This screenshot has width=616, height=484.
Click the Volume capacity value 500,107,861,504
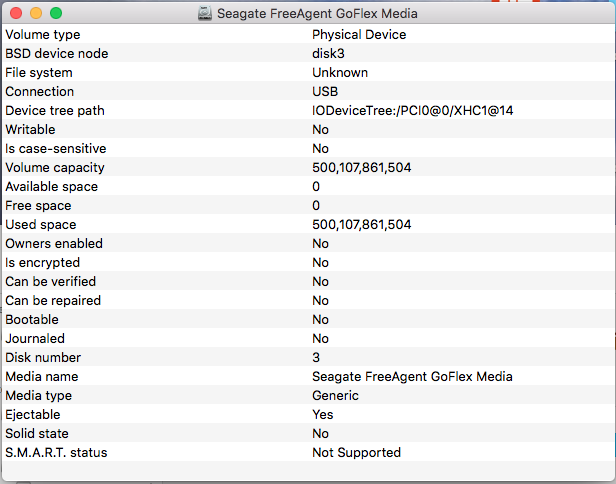point(362,167)
